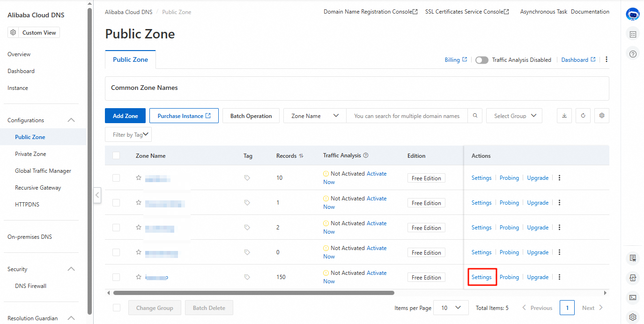Image resolution: width=644 pixels, height=324 pixels.
Task: Refresh the zone list
Action: point(583,116)
